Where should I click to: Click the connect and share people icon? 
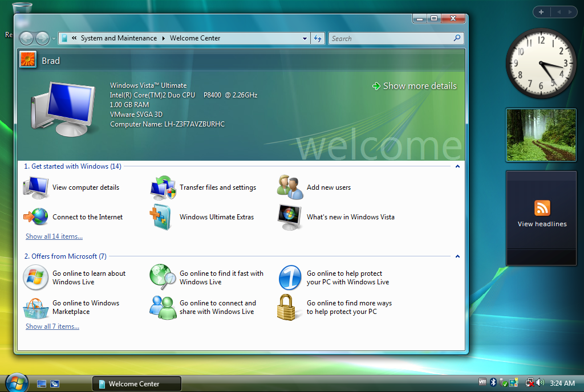click(163, 308)
